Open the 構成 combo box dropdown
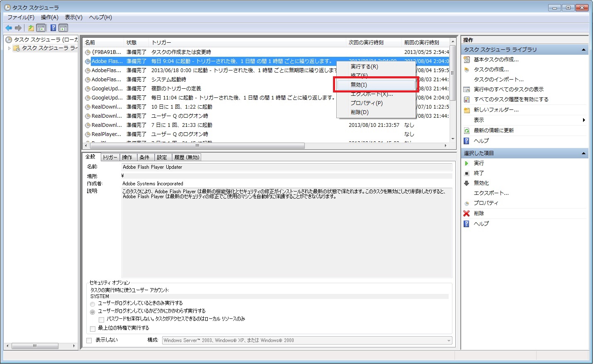593x364 pixels. coord(449,341)
